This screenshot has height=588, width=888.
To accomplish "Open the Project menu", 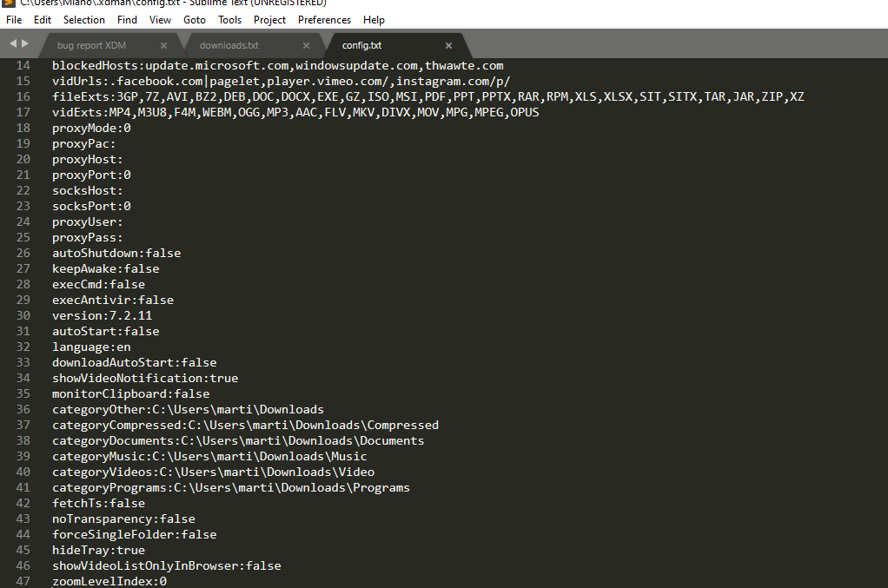I will tap(270, 19).
